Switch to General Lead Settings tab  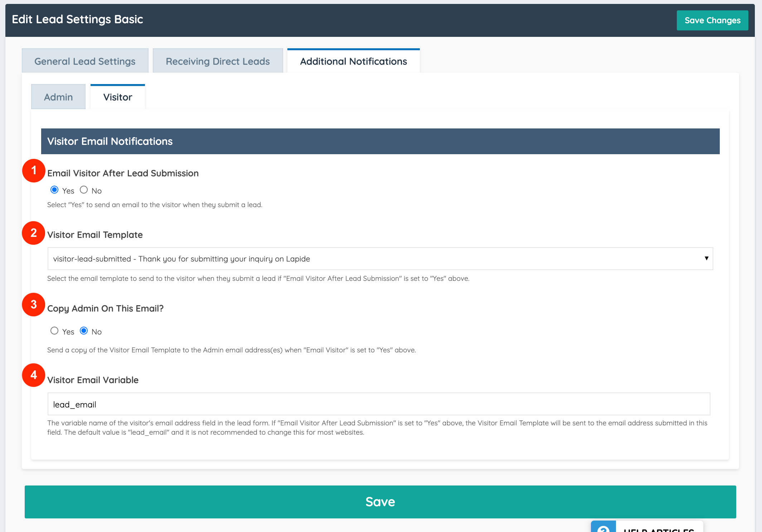85,61
